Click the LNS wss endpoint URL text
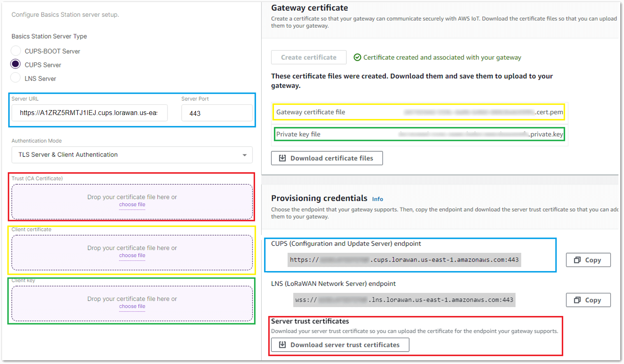The height and width of the screenshot is (364, 624). click(404, 300)
